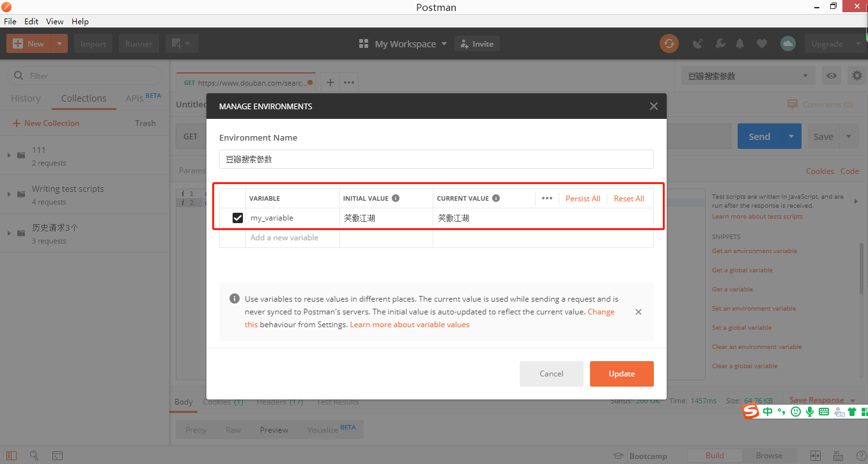Toggle the sidebar icon in status bar
868x464 pixels.
click(x=12, y=456)
